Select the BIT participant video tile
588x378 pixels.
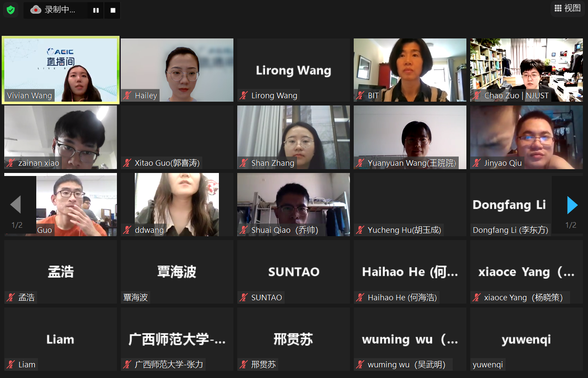(410, 70)
